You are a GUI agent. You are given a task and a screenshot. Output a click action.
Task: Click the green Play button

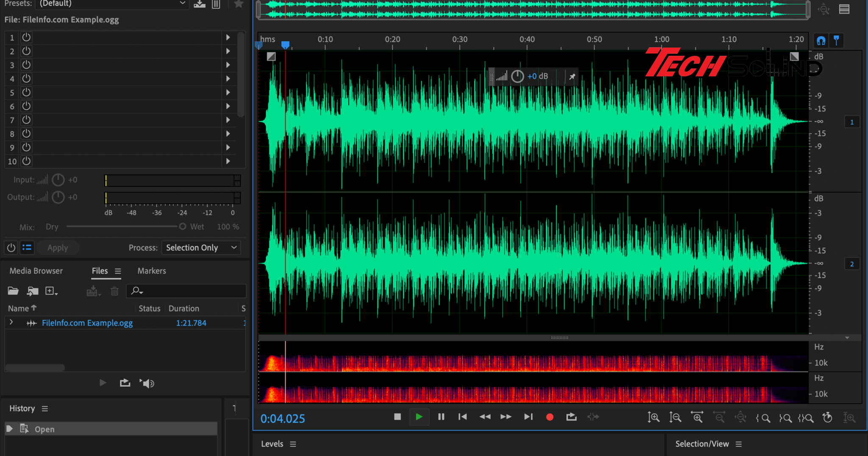[419, 417]
